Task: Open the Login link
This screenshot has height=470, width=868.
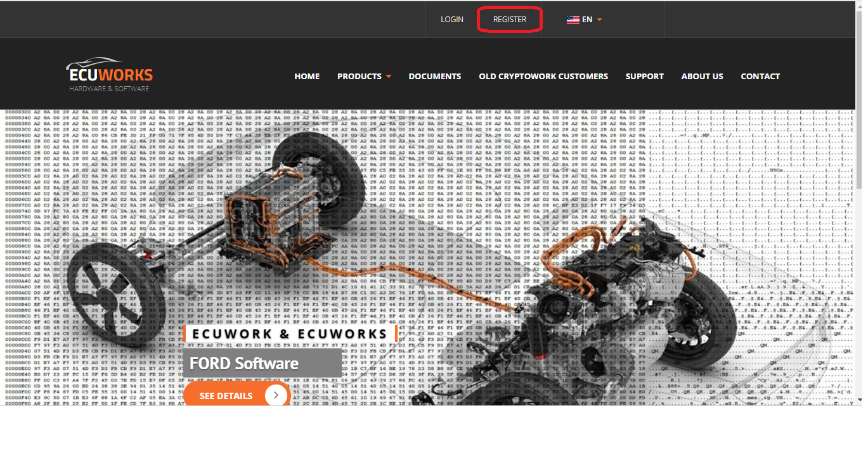Action: 452,20
